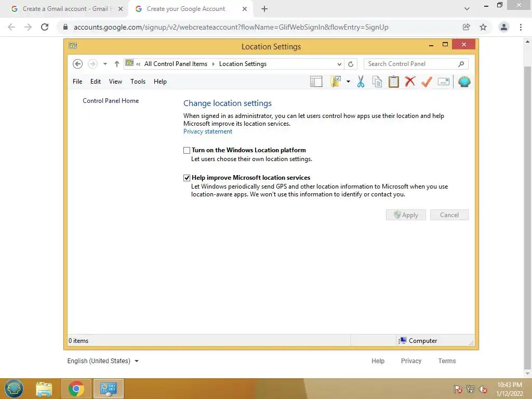Open the Tools menu

138,82
